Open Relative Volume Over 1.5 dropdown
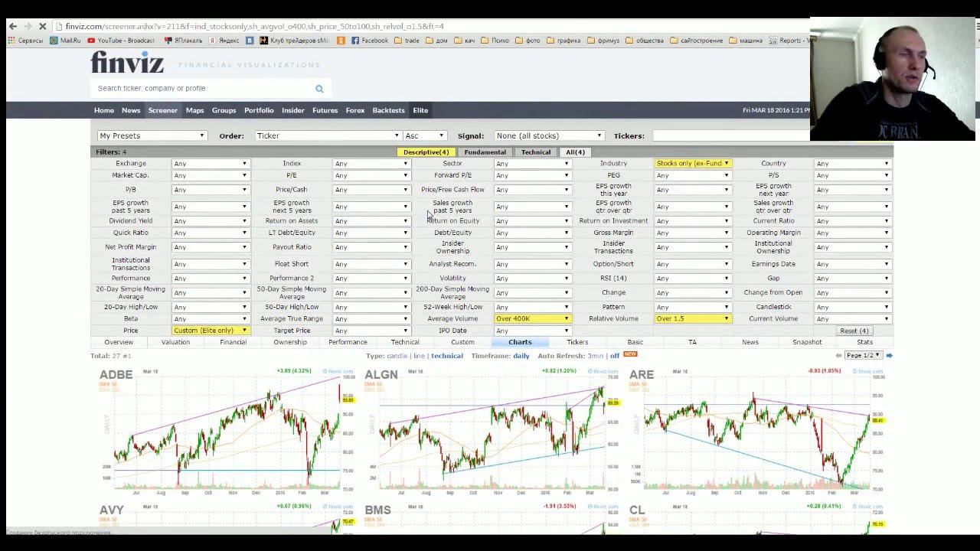This screenshot has height=551, width=980. click(x=692, y=318)
